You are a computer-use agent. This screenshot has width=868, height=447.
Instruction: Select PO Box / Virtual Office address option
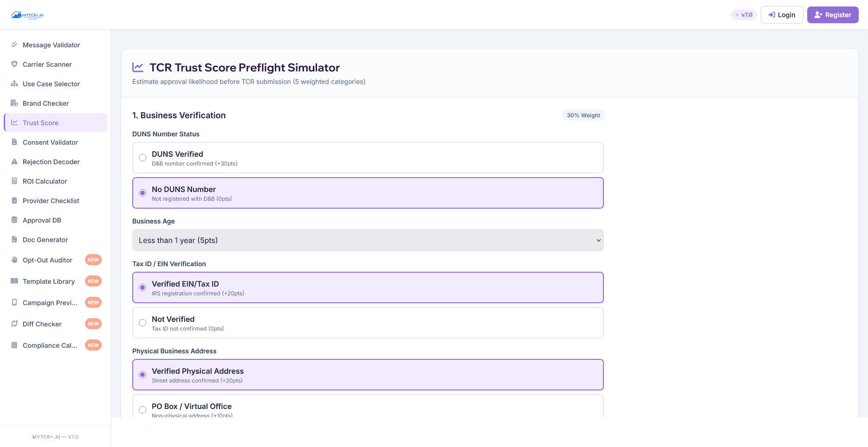143,410
